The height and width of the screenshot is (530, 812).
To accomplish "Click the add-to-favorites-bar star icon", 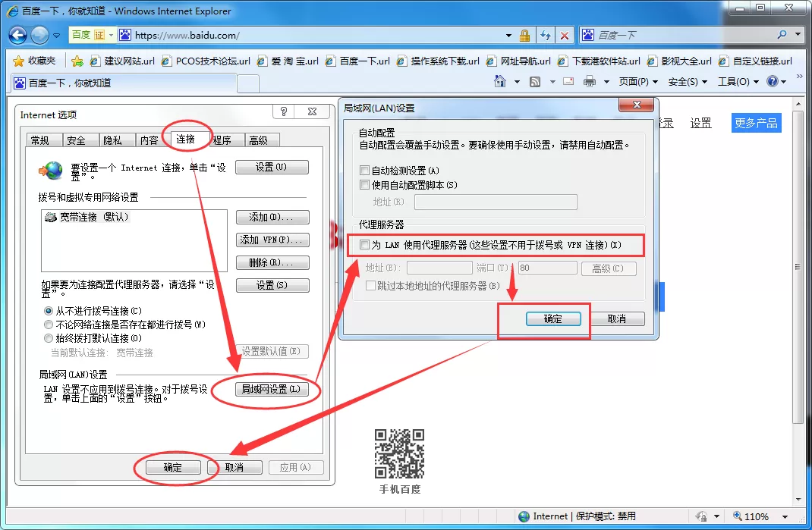I will pyautogui.click(x=77, y=61).
